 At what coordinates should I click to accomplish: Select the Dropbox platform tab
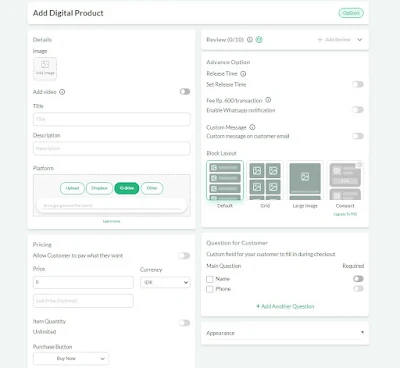click(x=99, y=188)
